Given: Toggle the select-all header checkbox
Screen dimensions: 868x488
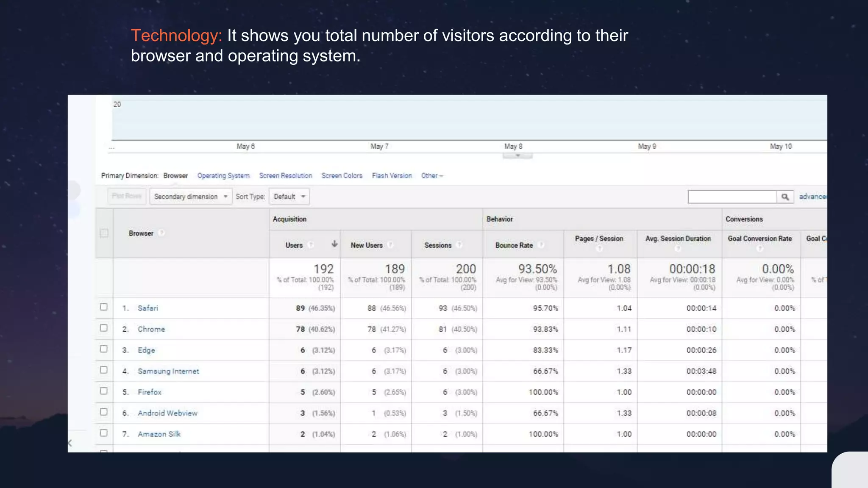Looking at the screenshot, I should pyautogui.click(x=104, y=233).
